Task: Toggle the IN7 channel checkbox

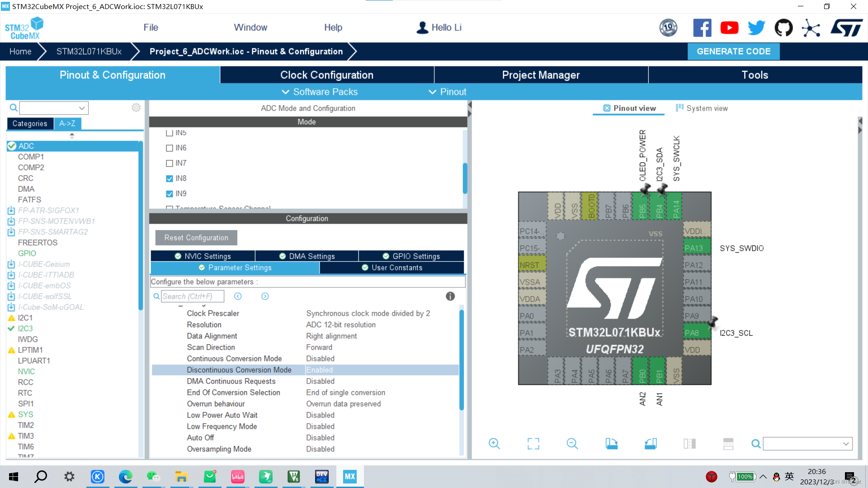Action: pyautogui.click(x=170, y=163)
